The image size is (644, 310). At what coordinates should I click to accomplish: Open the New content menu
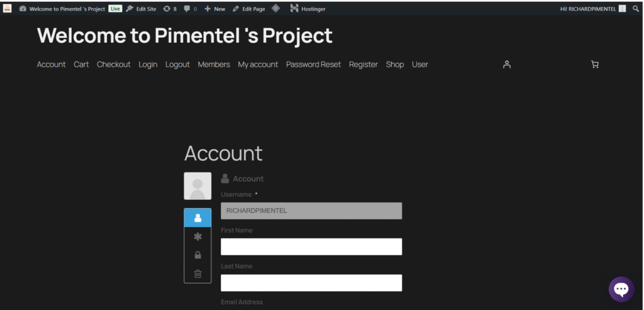point(215,9)
